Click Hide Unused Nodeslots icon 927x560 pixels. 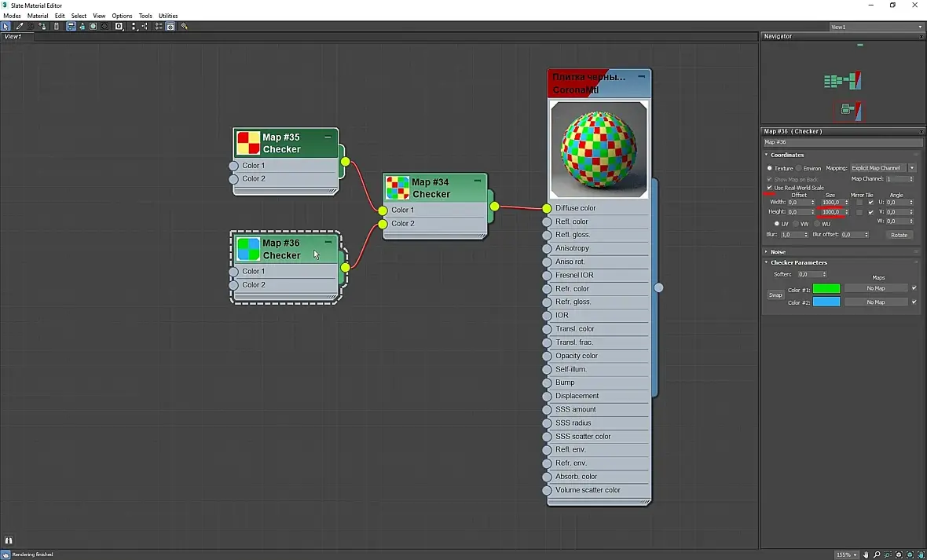pos(82,26)
